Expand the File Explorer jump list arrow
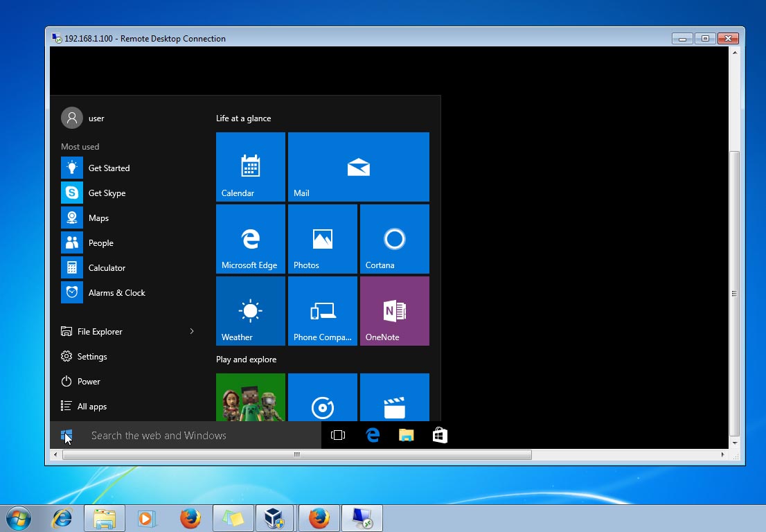766x532 pixels. pos(192,331)
